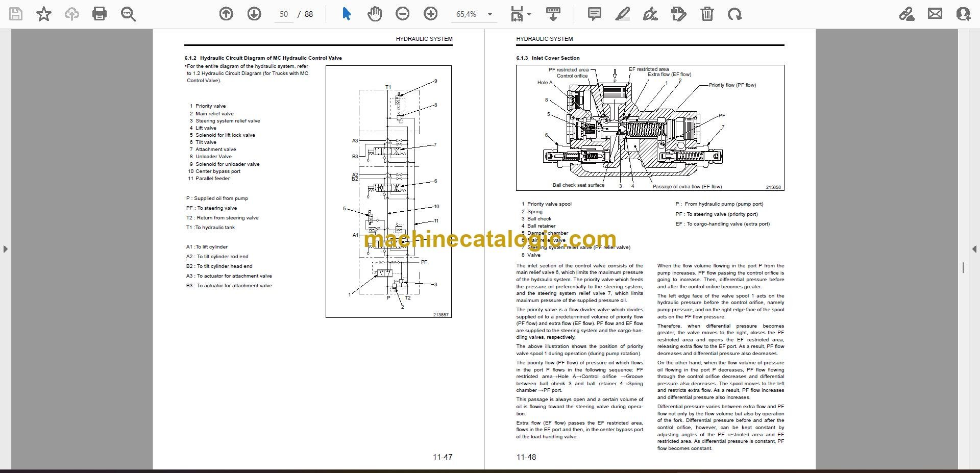Click the label 'Ball check seat surface'
Image resolution: width=980 pixels, height=473 pixels.
tap(578, 185)
